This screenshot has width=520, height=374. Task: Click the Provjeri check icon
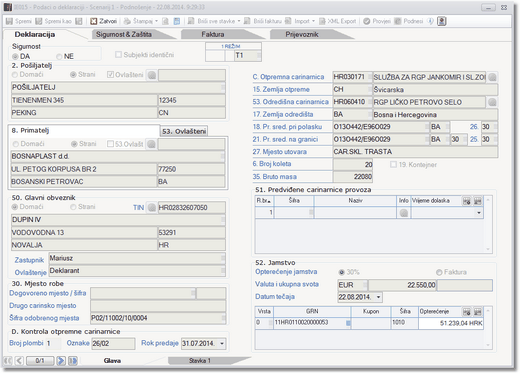[367, 21]
